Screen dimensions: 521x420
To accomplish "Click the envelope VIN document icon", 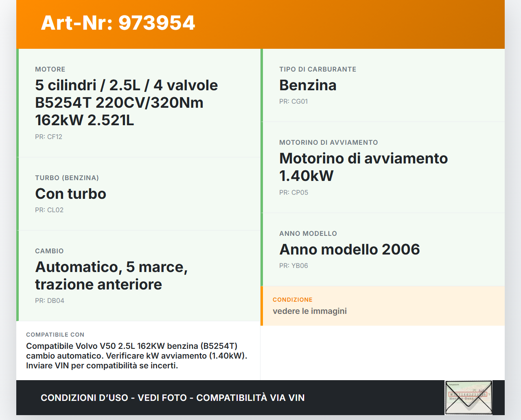I will [x=468, y=397].
